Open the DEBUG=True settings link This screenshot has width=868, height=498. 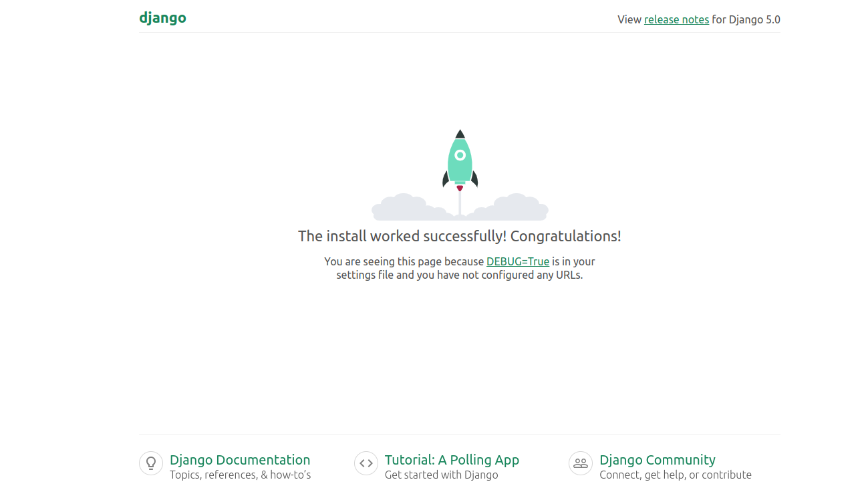518,261
